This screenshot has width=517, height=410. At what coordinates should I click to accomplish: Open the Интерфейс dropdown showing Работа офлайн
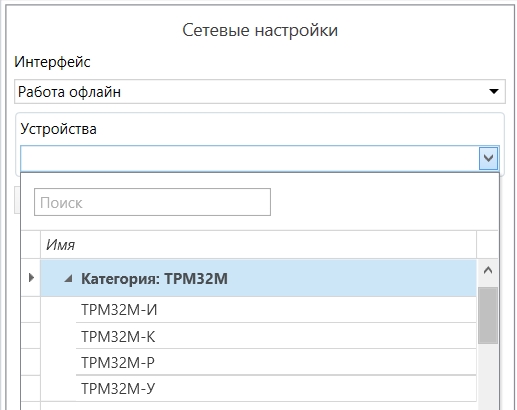point(260,92)
